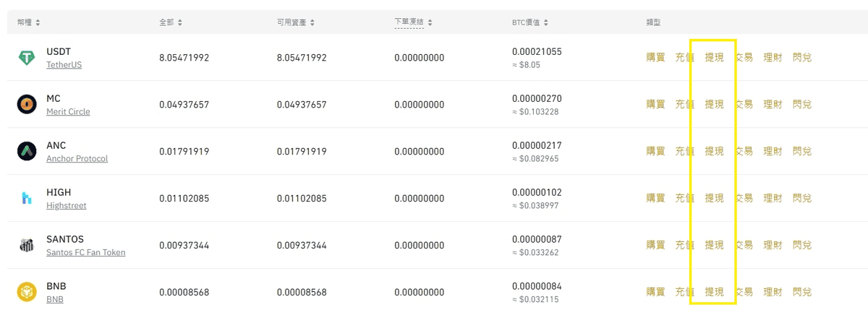
Task: Click 閃兌 in the SANTOS row
Action: pos(801,246)
